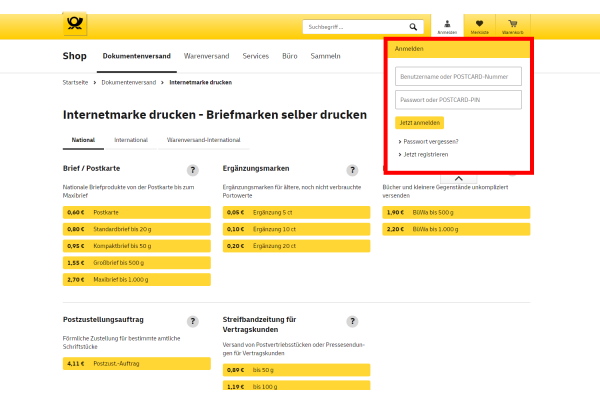The width and height of the screenshot is (600, 400).
Task: Click the Passwort oder POSTCARD-PIN field
Action: pos(458,100)
